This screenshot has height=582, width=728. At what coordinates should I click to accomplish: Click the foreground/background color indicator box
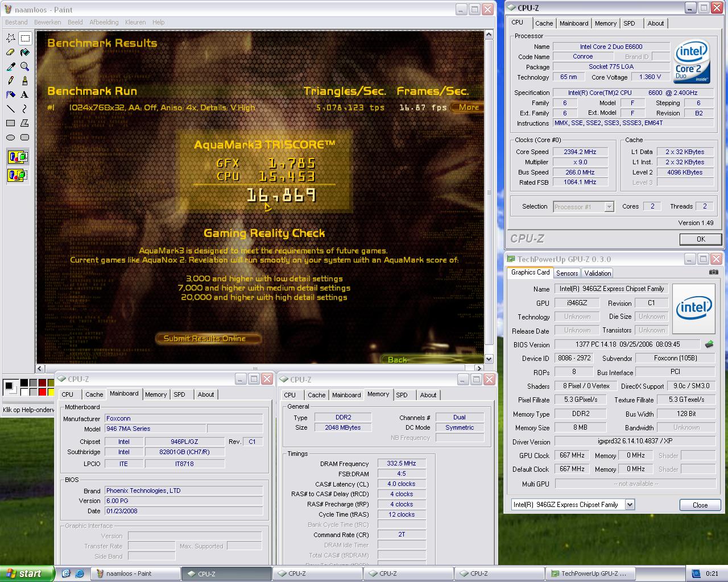tap(10, 388)
